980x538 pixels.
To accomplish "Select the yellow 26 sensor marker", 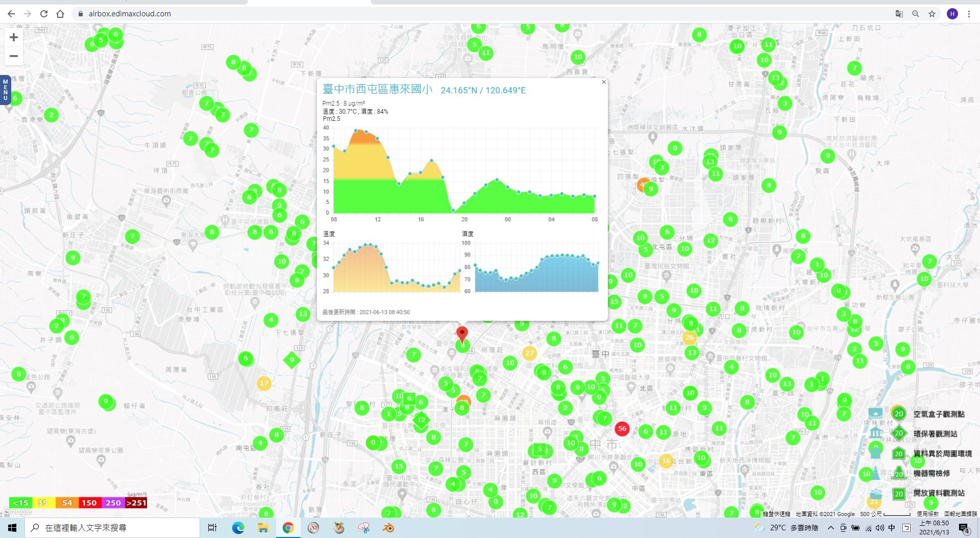I will click(690, 338).
